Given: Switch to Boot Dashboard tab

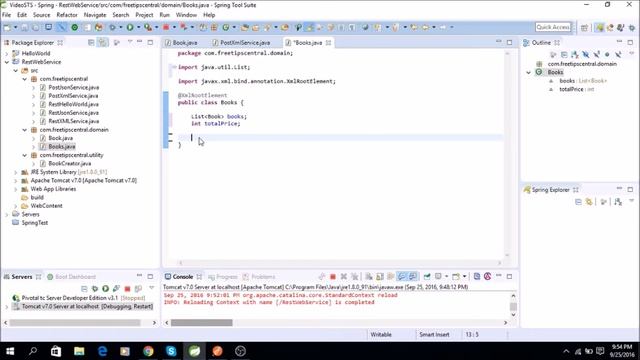Looking at the screenshot, I should (72, 277).
